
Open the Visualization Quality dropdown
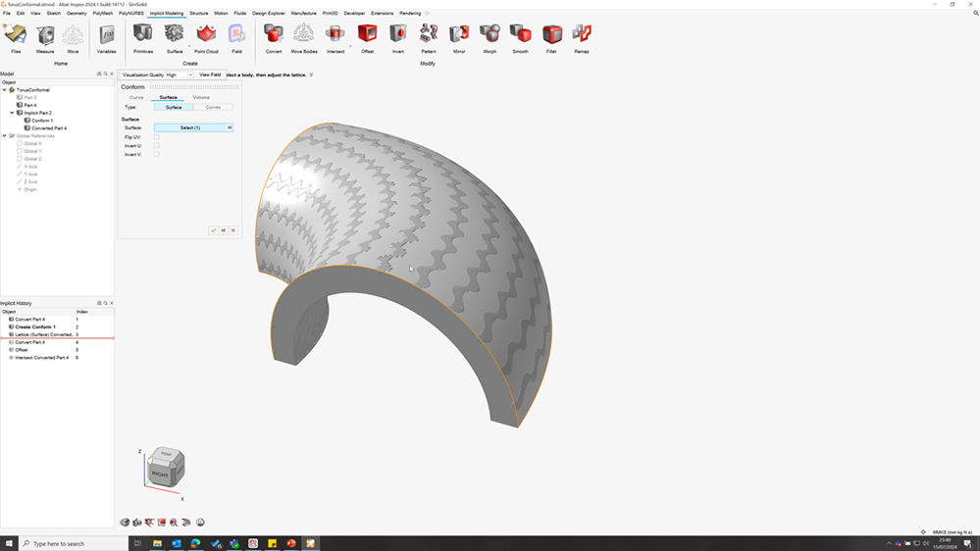tap(190, 75)
